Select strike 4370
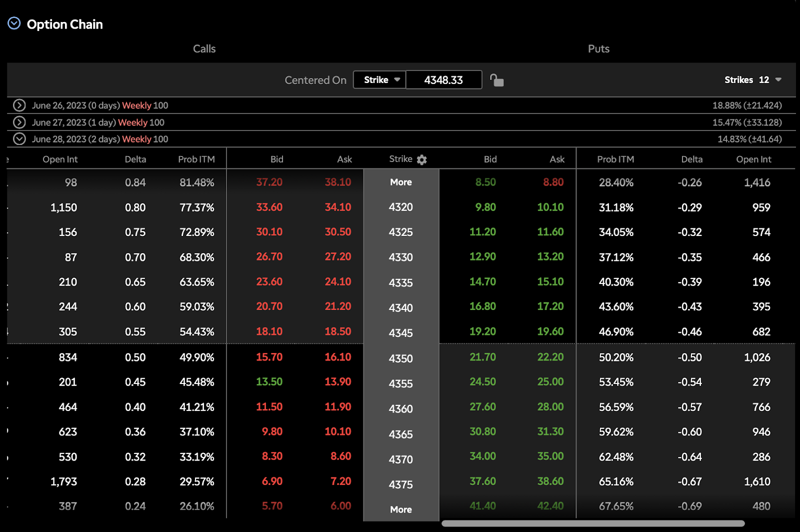Screen dimensions: 800x532 (x=401, y=459)
